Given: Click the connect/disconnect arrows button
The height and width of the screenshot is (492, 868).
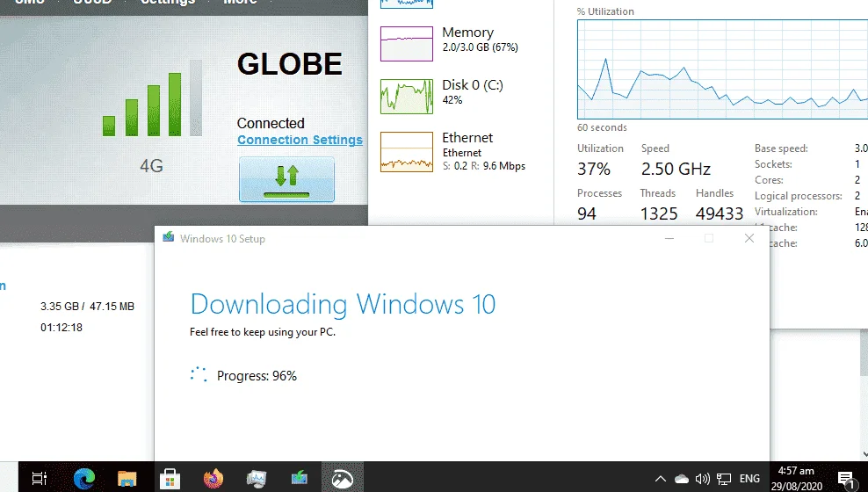Looking at the screenshot, I should click(286, 179).
